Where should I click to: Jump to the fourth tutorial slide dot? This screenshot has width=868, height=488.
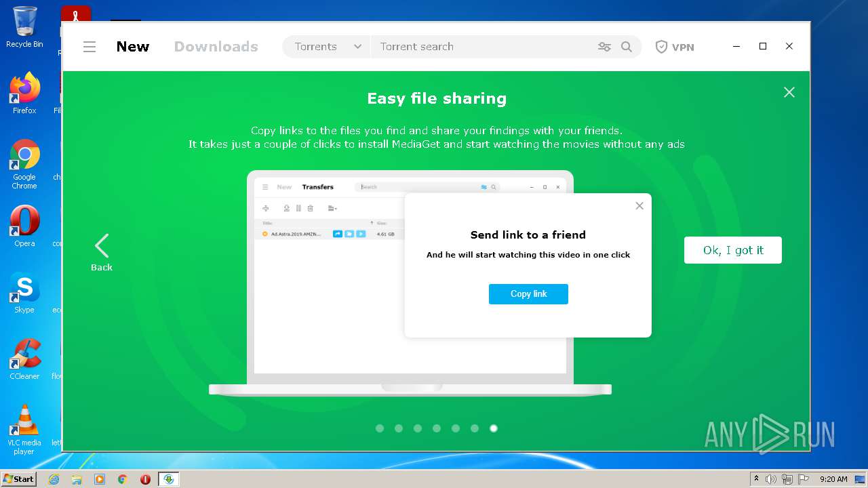(x=437, y=428)
